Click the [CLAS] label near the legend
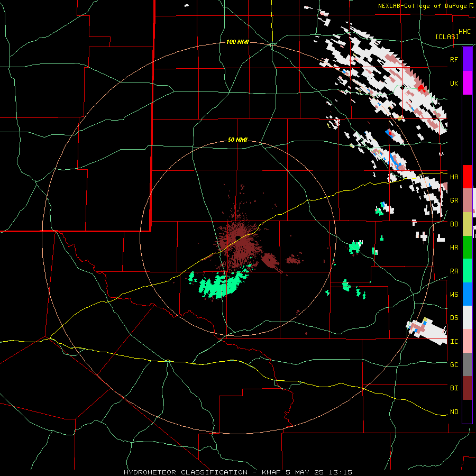 pos(447,36)
